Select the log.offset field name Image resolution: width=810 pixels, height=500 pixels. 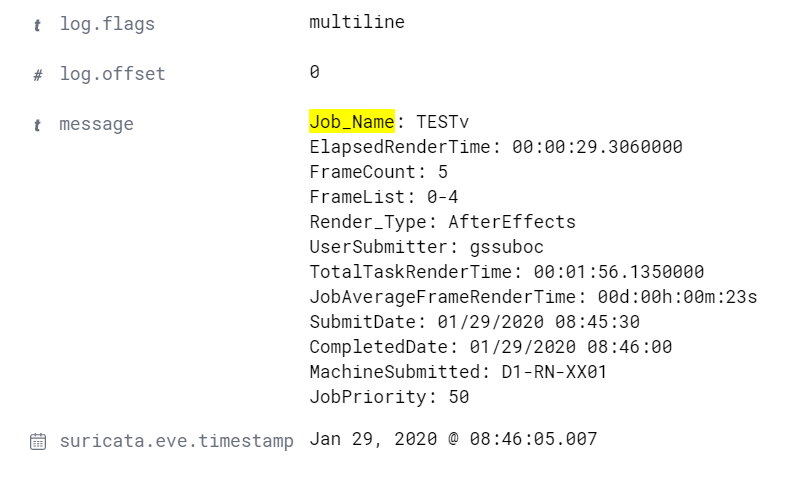pos(113,74)
